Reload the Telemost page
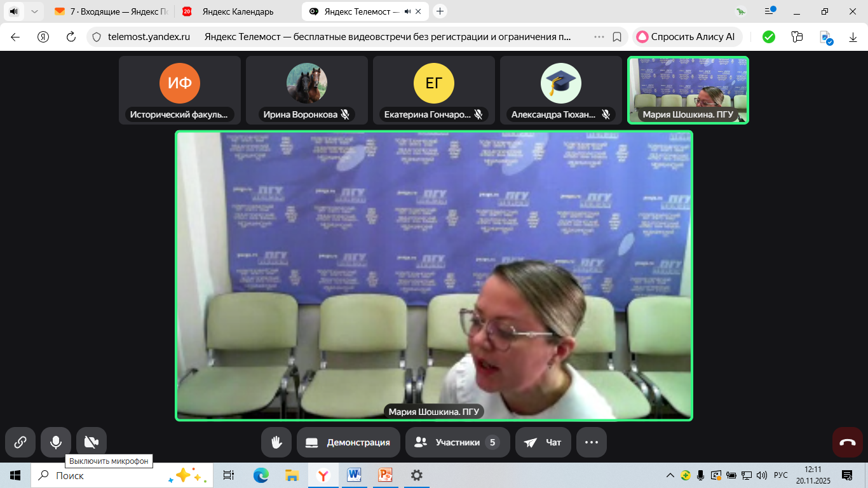 71,37
